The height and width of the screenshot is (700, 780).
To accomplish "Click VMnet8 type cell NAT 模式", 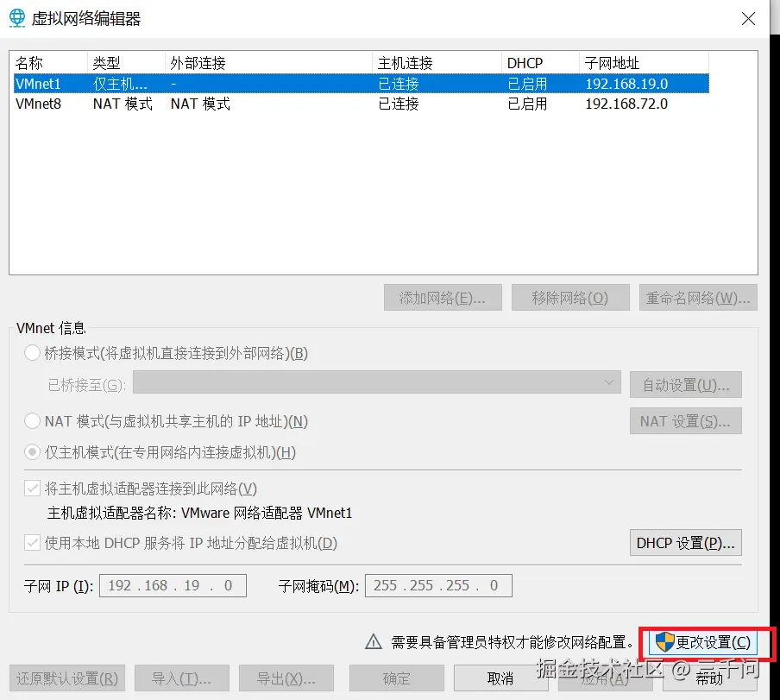I will (x=123, y=104).
